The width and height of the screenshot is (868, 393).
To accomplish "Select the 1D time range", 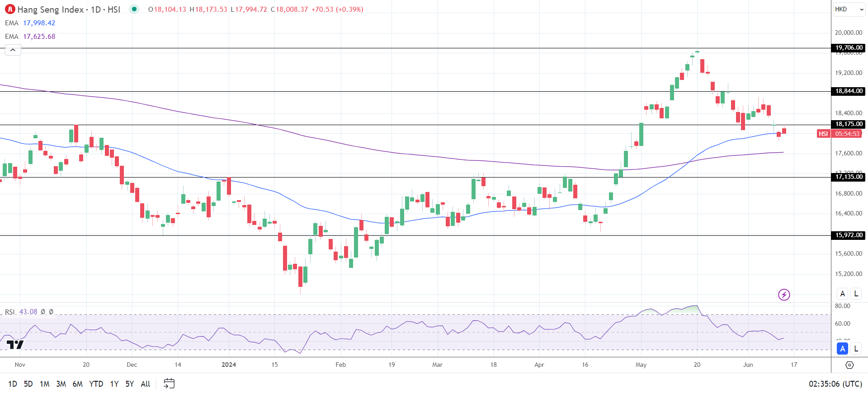I will tap(13, 384).
